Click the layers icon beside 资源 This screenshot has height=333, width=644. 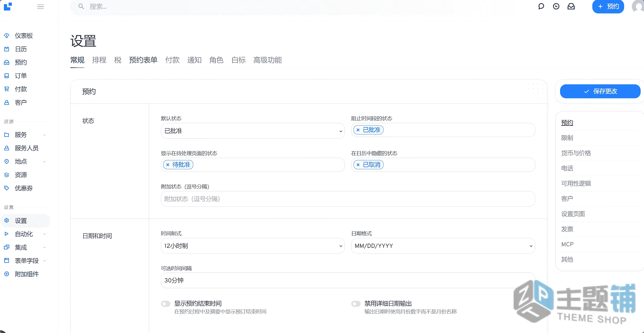[7, 175]
